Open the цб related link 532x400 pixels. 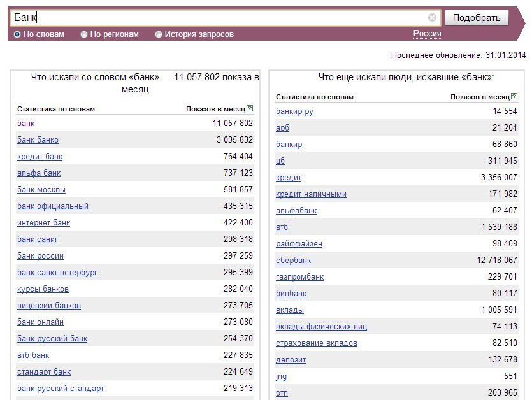pos(280,161)
